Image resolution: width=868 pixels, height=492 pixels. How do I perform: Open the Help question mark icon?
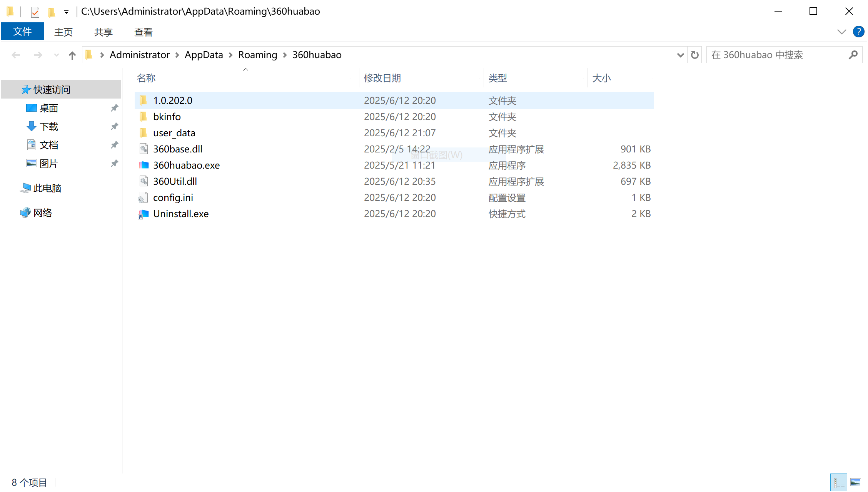tap(858, 32)
